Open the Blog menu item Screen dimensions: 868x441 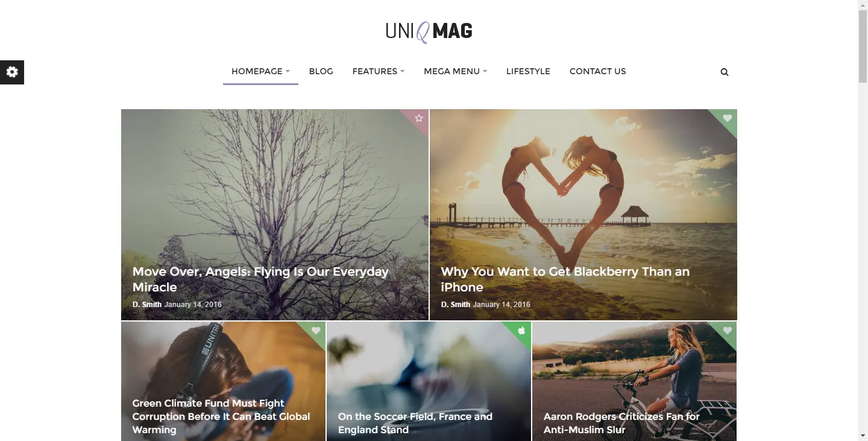(x=321, y=71)
